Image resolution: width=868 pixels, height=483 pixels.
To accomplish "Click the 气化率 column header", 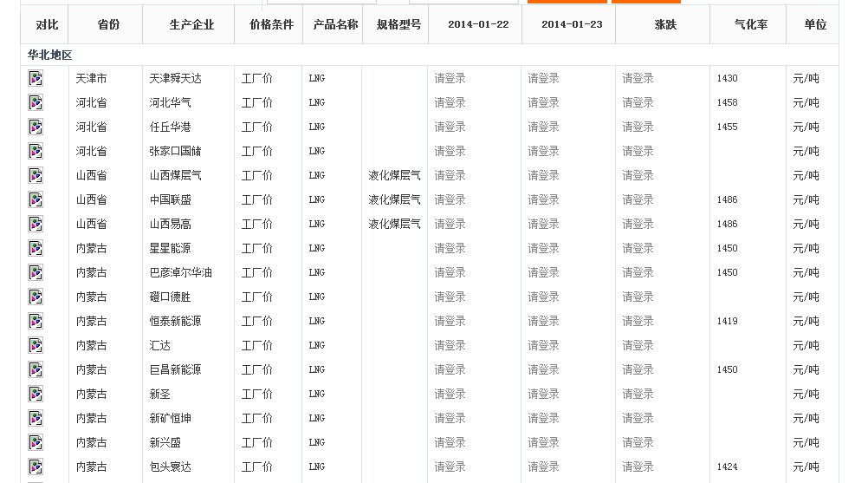I will [751, 24].
